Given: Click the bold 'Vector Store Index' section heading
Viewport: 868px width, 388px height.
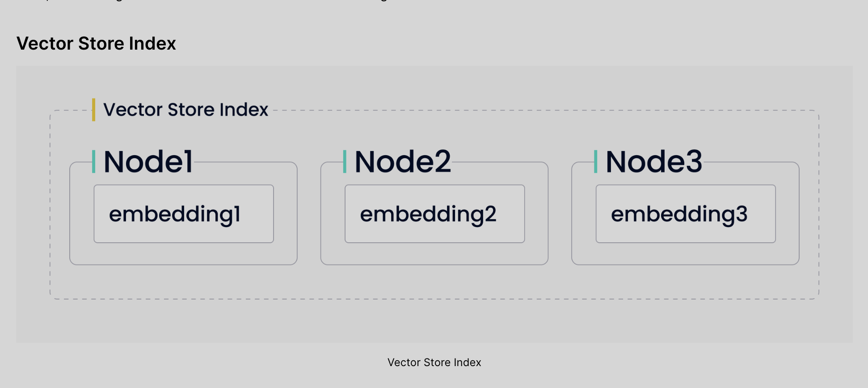Looking at the screenshot, I should coord(96,44).
